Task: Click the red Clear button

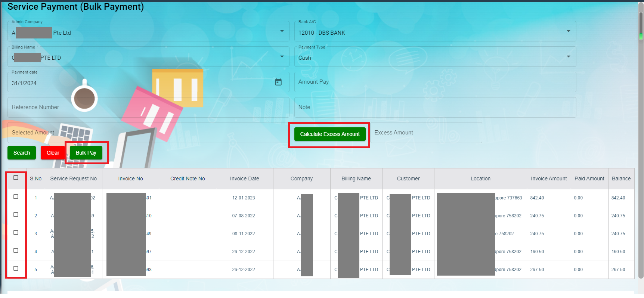Action: pos(53,153)
